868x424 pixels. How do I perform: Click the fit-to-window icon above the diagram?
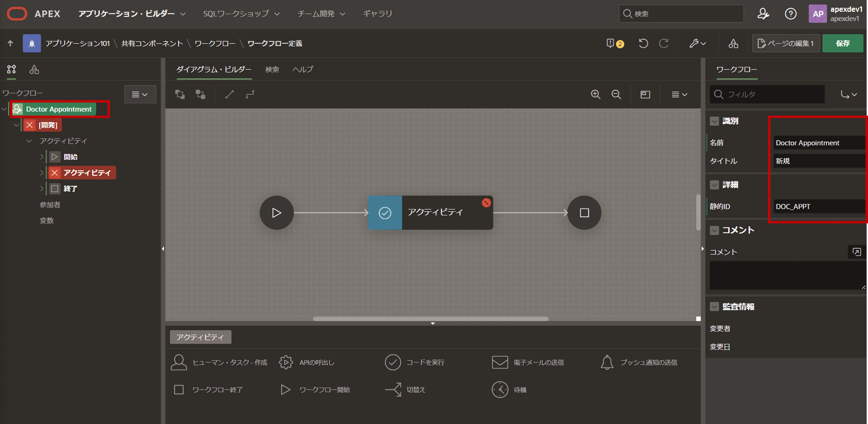click(x=645, y=94)
